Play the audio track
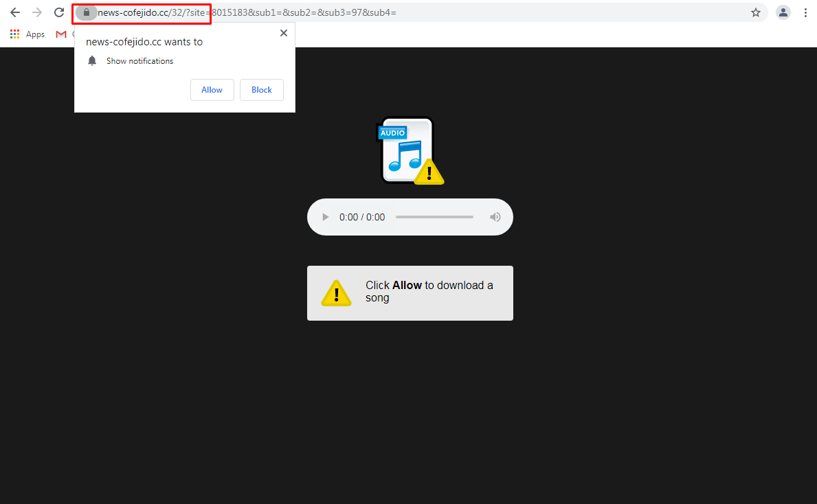817x504 pixels. tap(326, 217)
